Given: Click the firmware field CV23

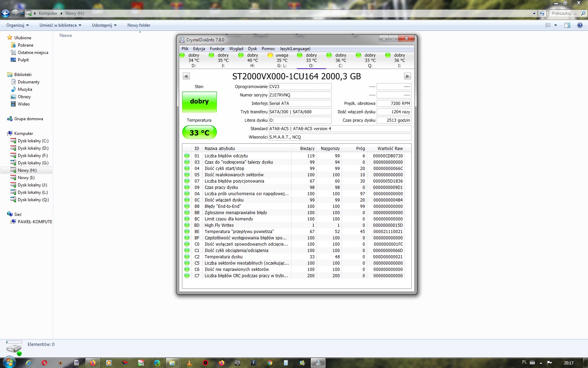Looking at the screenshot, I should pyautogui.click(x=300, y=87).
